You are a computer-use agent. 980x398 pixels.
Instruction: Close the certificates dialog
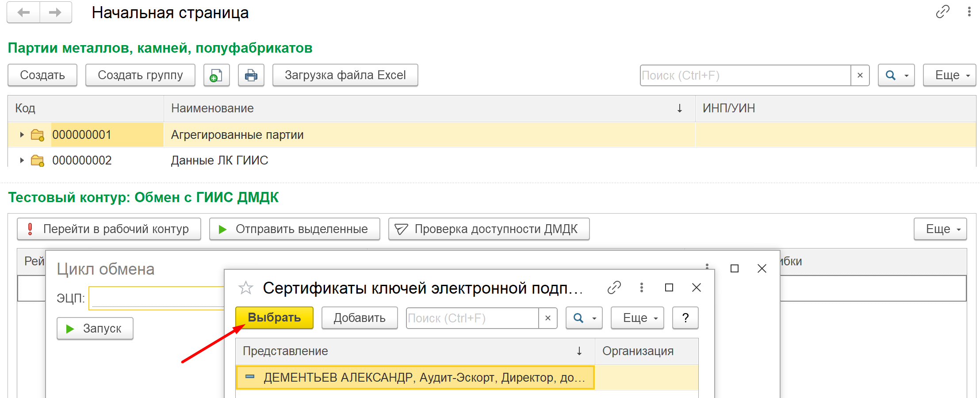pos(697,288)
